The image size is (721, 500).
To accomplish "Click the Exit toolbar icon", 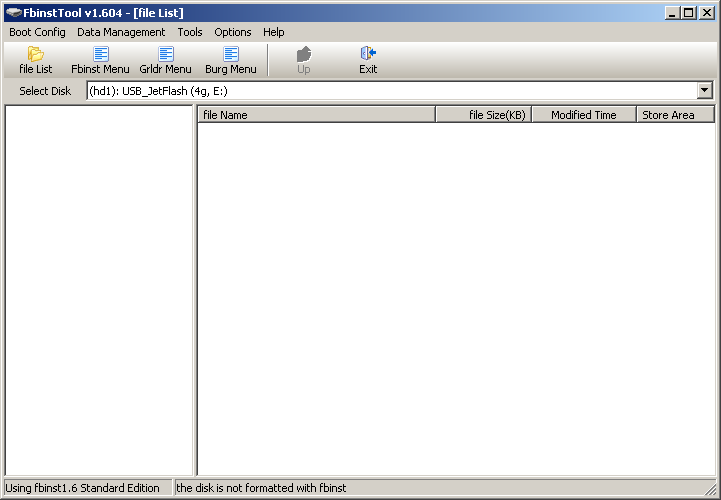I will tap(368, 60).
